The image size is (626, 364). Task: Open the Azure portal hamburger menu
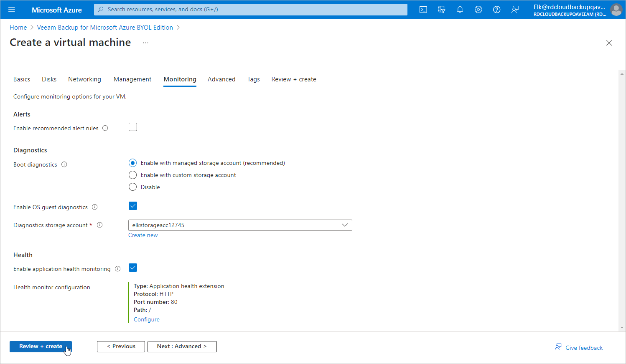(x=12, y=10)
